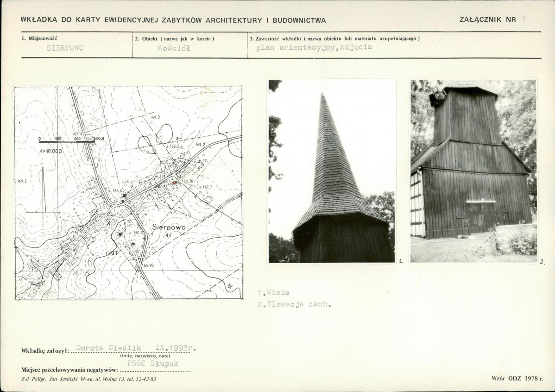Open the church tower spire photo
This screenshot has width=555, height=392.
tap(332, 171)
